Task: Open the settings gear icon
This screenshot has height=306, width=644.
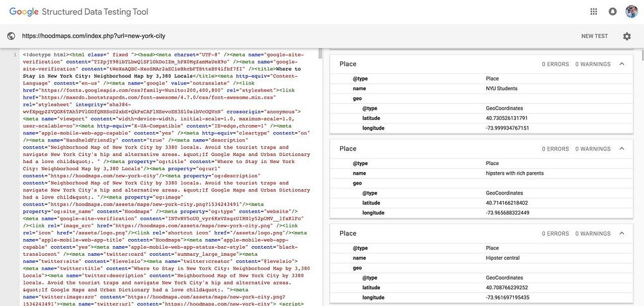Action: 627,36
